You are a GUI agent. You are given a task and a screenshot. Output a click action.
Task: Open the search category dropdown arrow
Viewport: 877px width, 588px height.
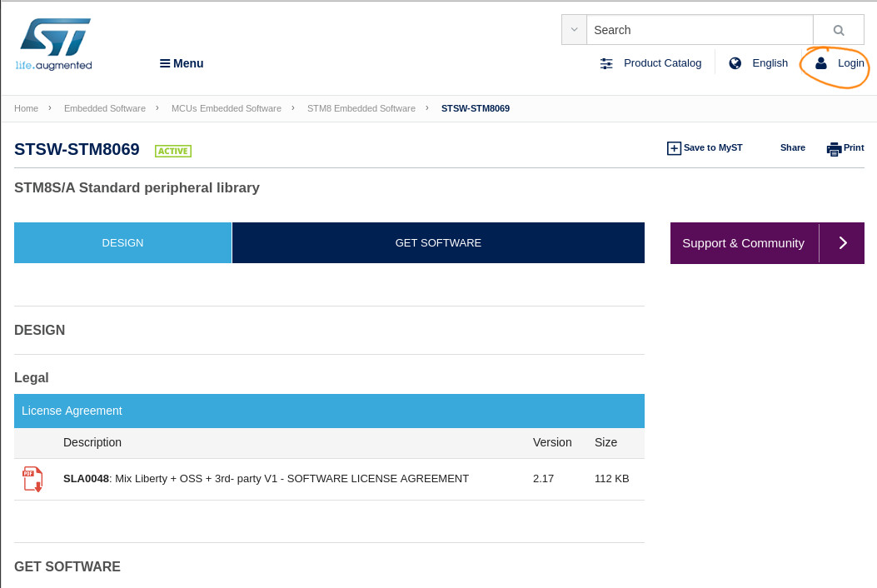click(x=574, y=30)
